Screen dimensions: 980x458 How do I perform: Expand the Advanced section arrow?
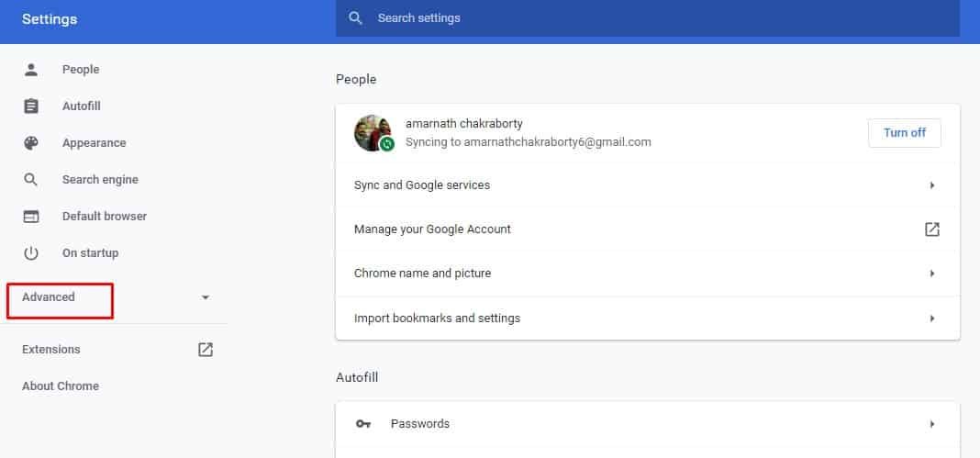(206, 297)
